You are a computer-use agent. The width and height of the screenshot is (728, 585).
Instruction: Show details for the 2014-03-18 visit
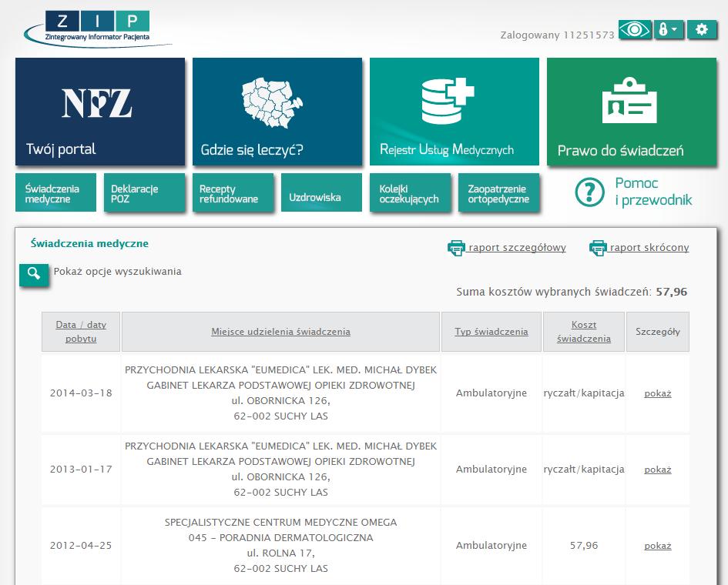[x=657, y=393]
